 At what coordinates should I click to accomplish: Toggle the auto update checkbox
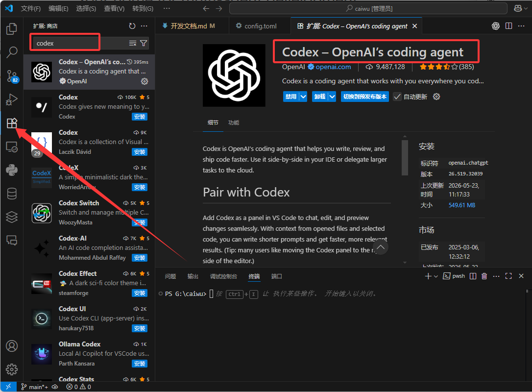click(397, 97)
